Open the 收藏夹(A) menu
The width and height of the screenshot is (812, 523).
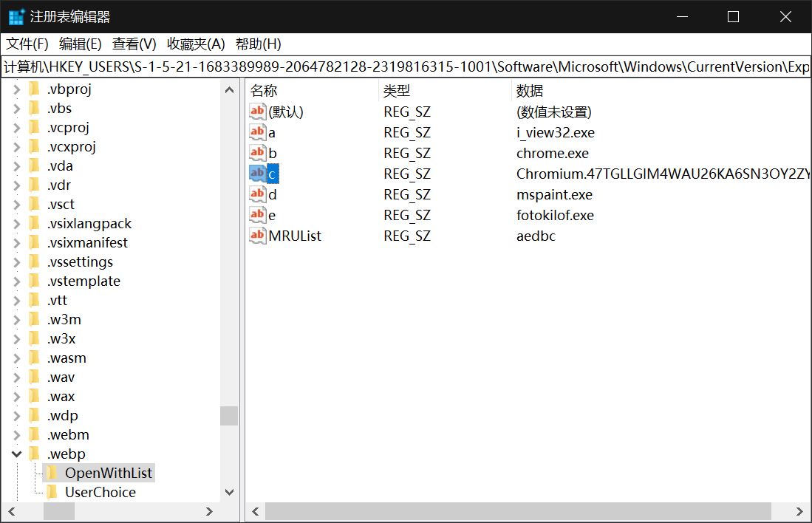[196, 44]
